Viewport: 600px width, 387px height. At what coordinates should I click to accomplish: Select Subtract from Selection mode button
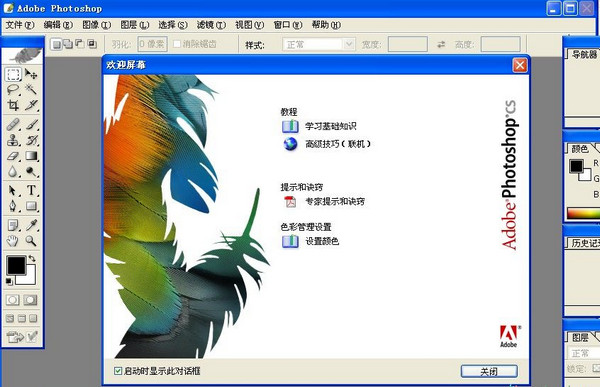coord(80,44)
